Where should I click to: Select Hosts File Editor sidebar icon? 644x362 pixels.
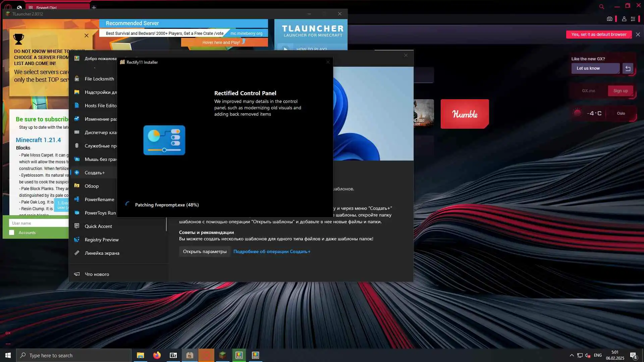click(x=77, y=106)
